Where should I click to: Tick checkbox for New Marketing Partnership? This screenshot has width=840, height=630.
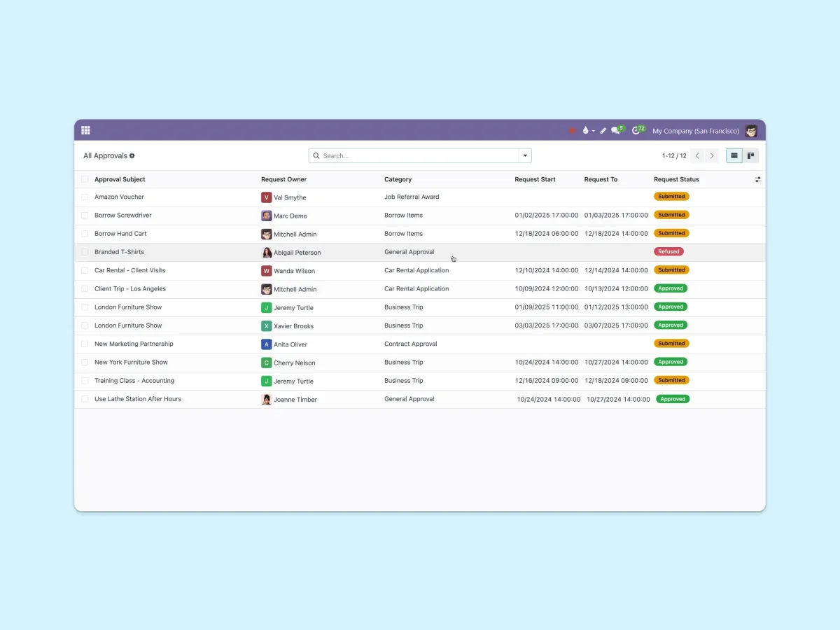coord(85,344)
